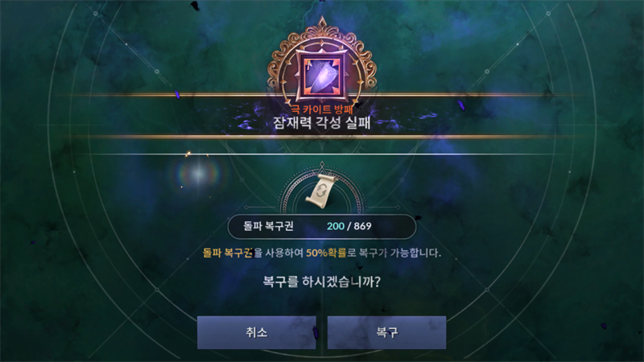
Task: Click the yellow 50%확률 highlighted text
Action: tap(326, 253)
